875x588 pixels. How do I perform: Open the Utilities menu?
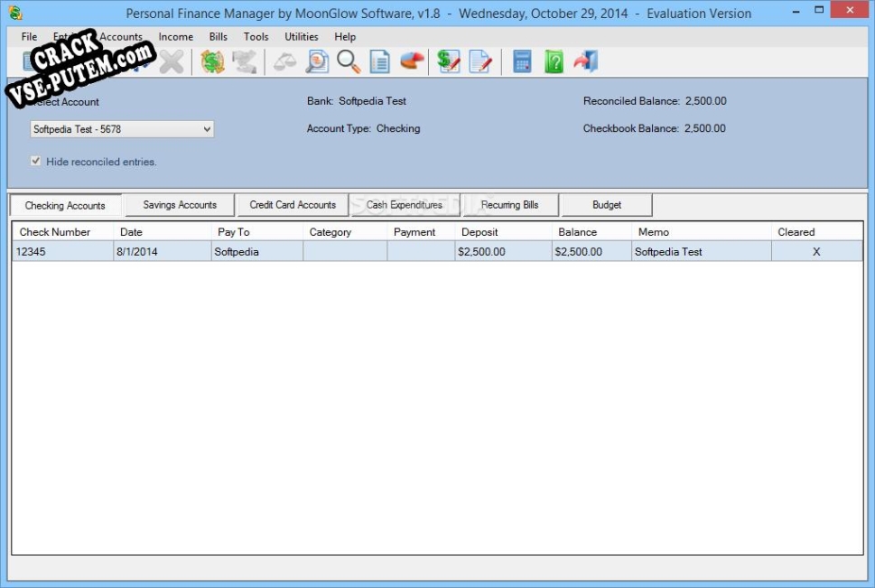[x=302, y=37]
